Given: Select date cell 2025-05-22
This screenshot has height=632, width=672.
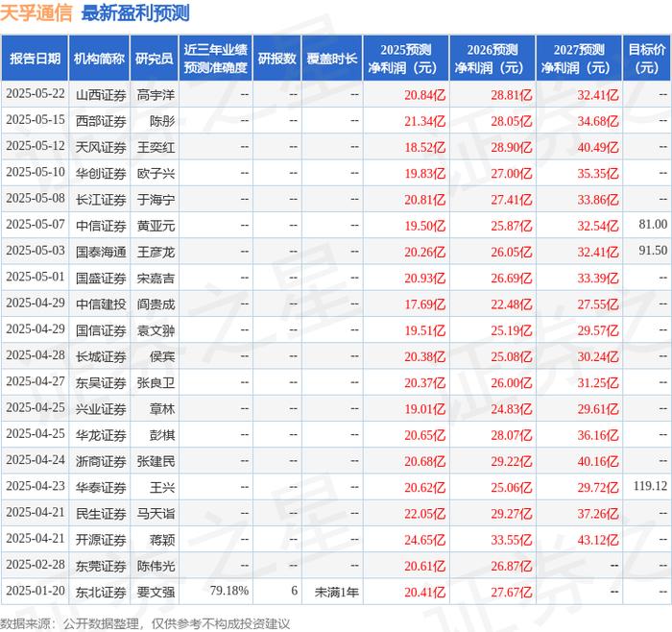Looking at the screenshot, I should coord(36,94).
